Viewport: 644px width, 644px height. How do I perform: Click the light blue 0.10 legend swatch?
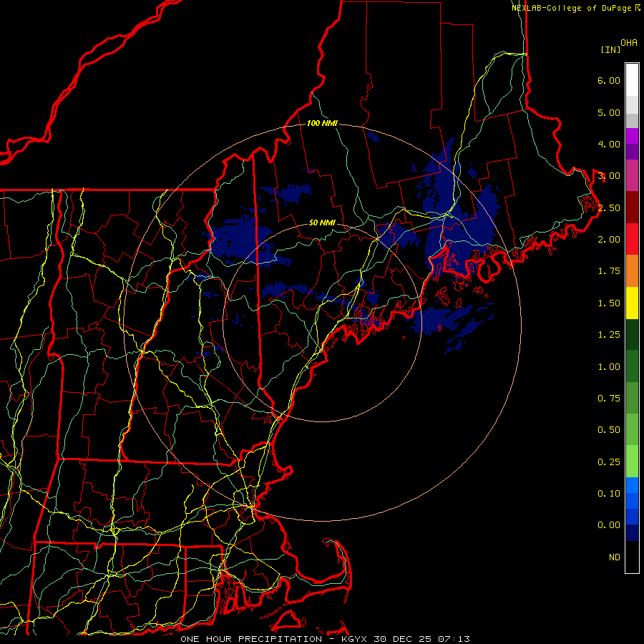pyautogui.click(x=632, y=485)
